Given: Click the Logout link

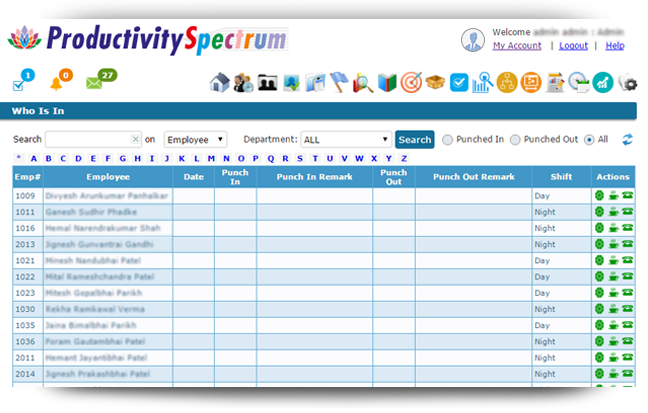Looking at the screenshot, I should (x=573, y=46).
